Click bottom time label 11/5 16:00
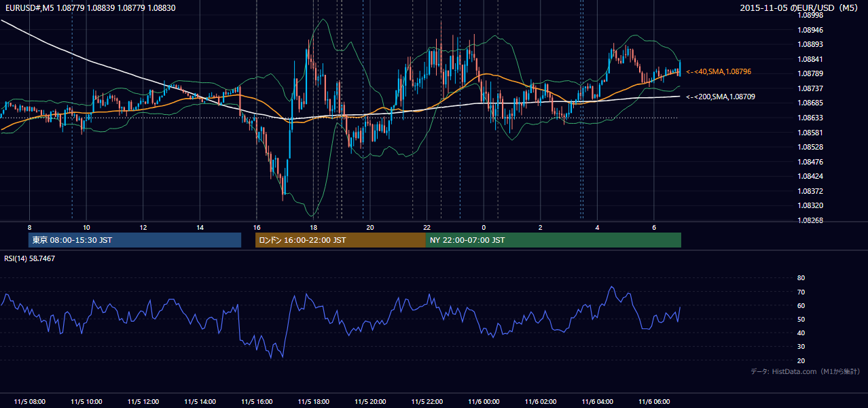Image resolution: width=868 pixels, height=408 pixels. coord(257,402)
